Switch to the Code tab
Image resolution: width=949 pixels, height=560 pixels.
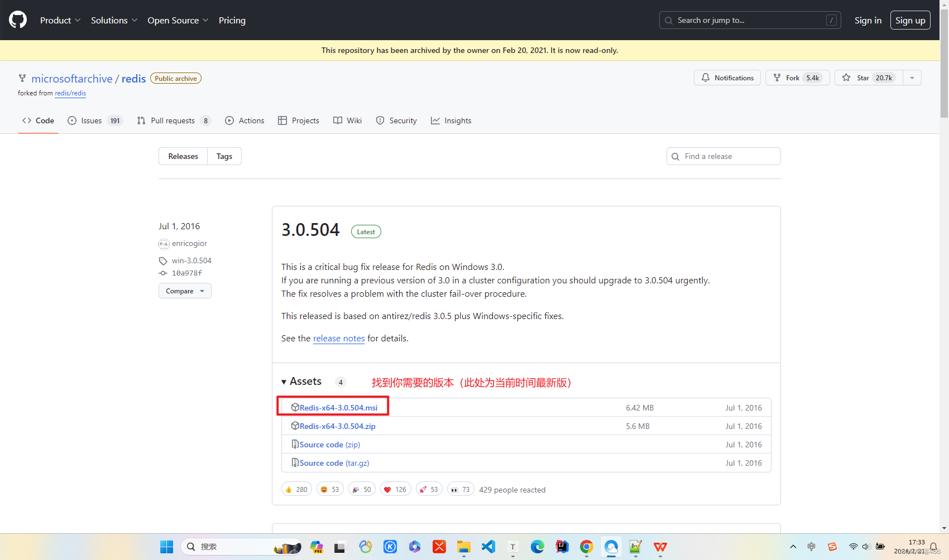coord(38,120)
